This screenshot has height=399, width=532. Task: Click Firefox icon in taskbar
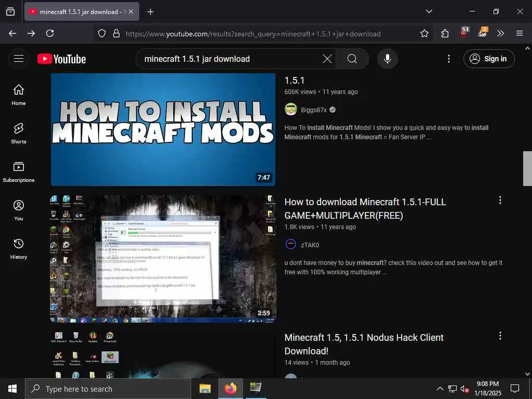click(231, 389)
